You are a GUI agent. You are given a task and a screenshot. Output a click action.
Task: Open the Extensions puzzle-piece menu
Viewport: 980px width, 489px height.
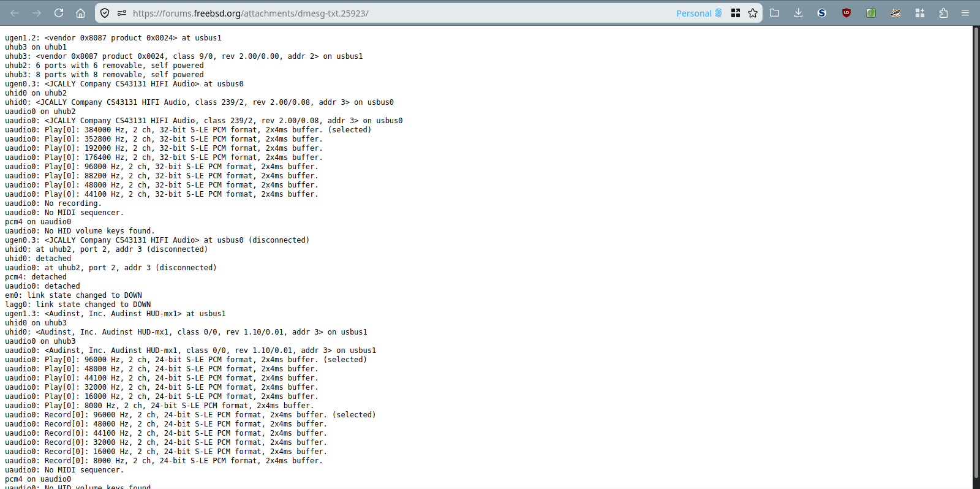point(943,13)
